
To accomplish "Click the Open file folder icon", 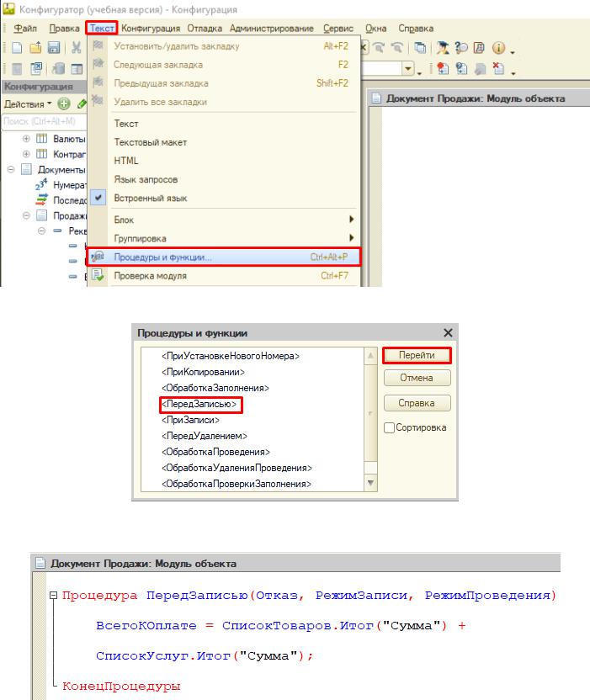I will pos(35,48).
